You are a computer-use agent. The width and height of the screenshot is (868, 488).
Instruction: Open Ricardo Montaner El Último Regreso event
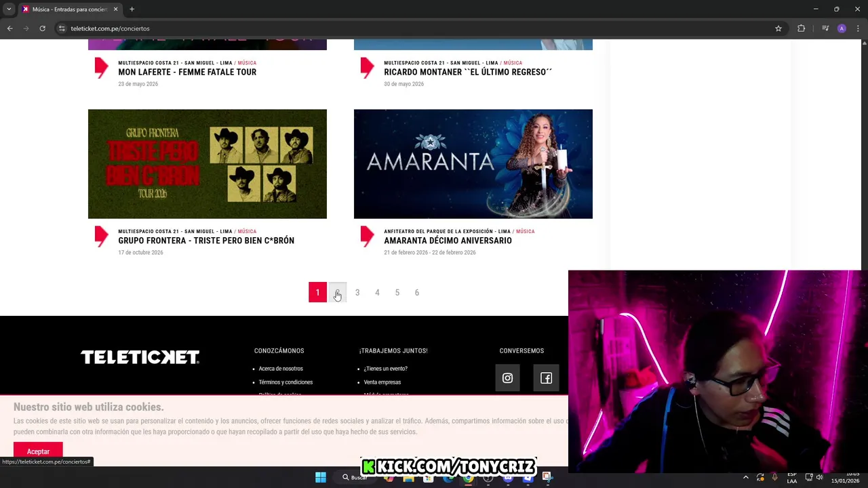point(468,72)
